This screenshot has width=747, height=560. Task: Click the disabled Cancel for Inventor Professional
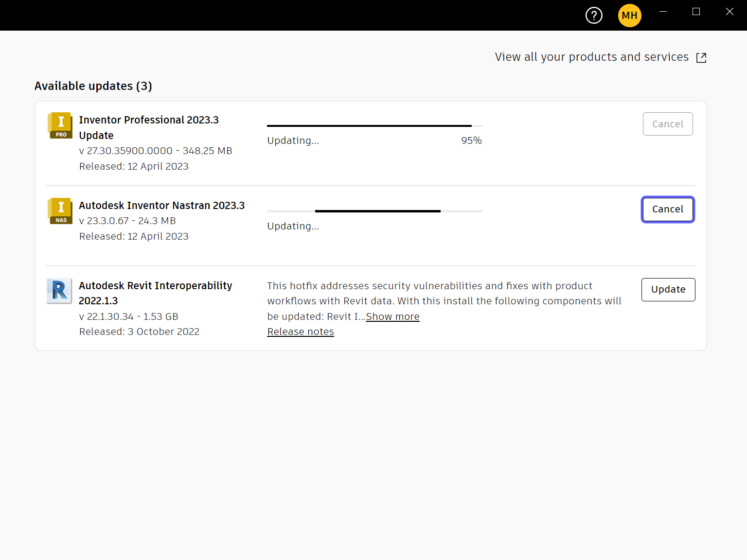[x=668, y=124]
